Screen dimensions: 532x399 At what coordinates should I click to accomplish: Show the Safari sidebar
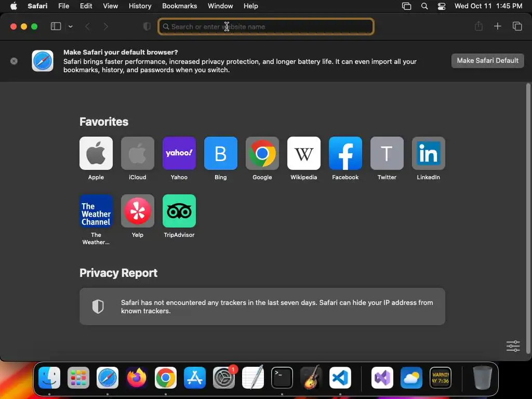56,26
